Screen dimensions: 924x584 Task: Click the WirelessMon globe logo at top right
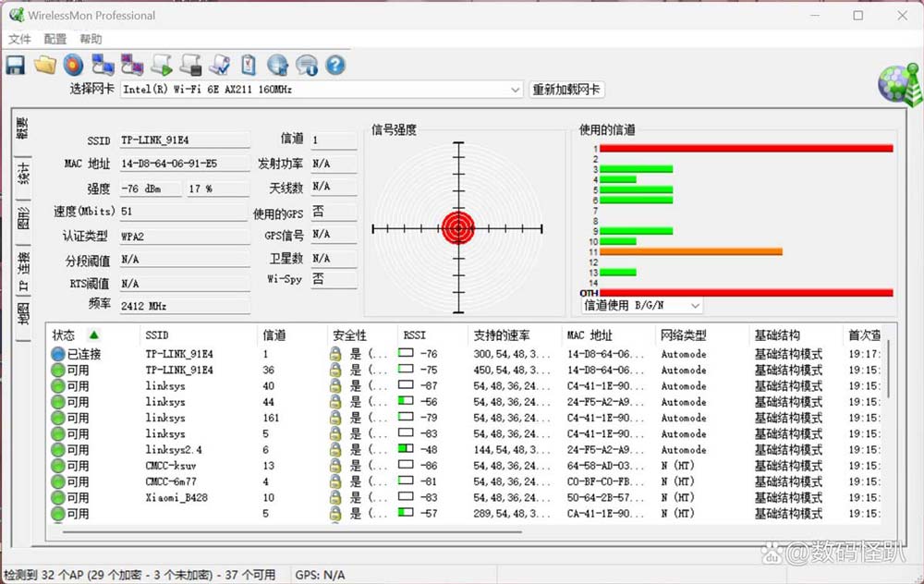[x=899, y=84]
